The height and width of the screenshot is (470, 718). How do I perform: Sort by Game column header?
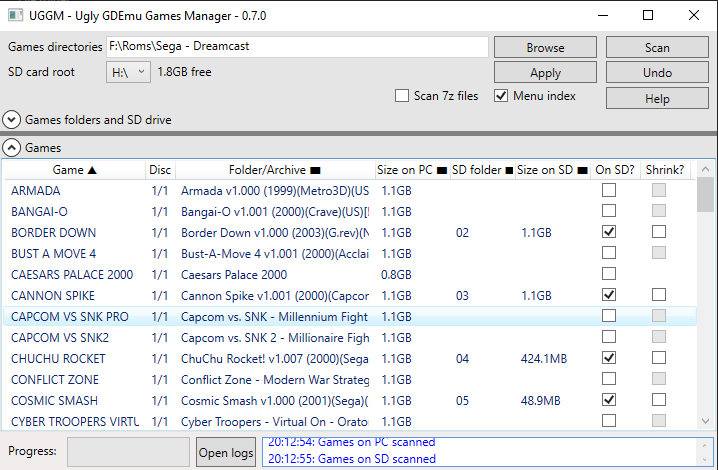coord(75,170)
